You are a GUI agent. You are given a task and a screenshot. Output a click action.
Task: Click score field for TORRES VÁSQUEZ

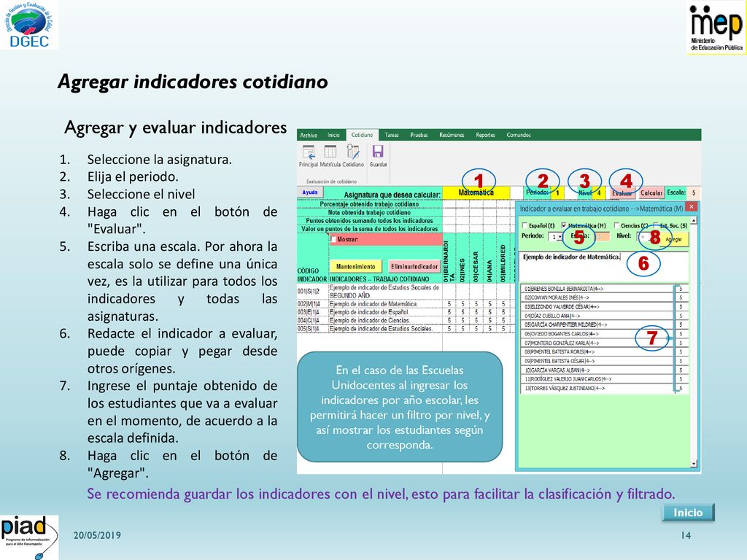681,388
